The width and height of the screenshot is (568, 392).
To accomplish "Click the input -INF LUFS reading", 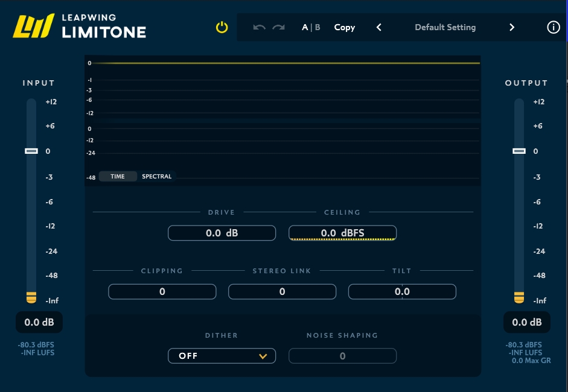I will tap(37, 353).
